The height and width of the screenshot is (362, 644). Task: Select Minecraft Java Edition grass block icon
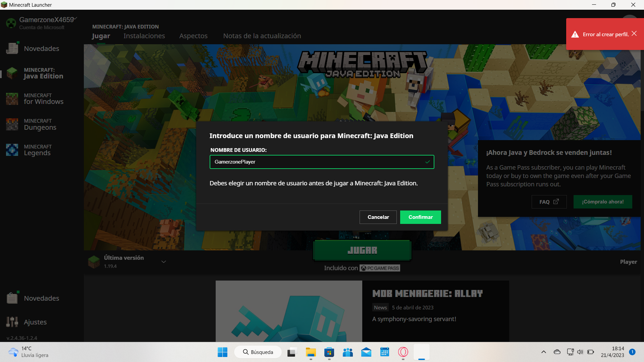pos(12,73)
